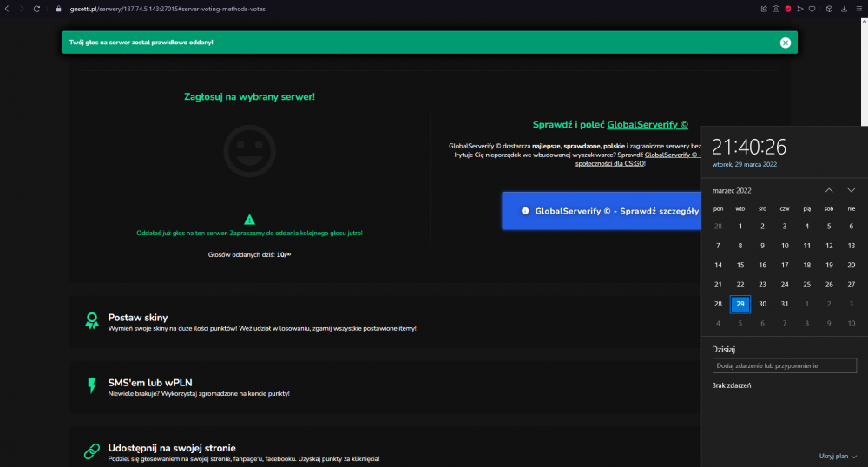The width and height of the screenshot is (868, 467).
Task: Click the 'Dodaj zdarzenie lub przypomnienie' input field
Action: [x=785, y=365]
